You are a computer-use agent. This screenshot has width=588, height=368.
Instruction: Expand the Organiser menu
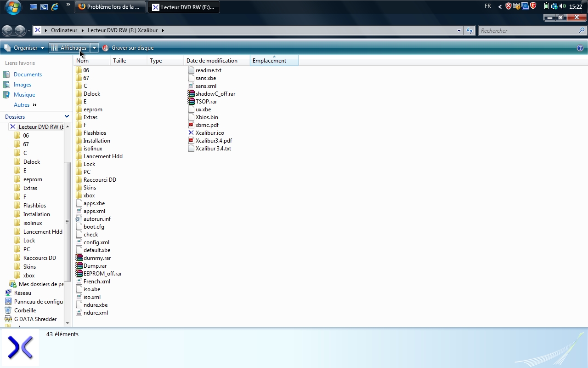[25, 48]
